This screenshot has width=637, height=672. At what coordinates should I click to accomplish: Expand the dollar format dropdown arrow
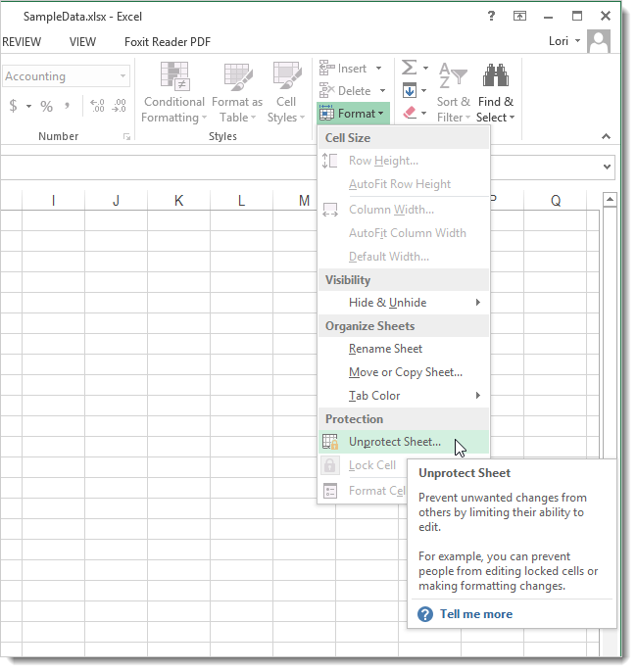[x=28, y=106]
